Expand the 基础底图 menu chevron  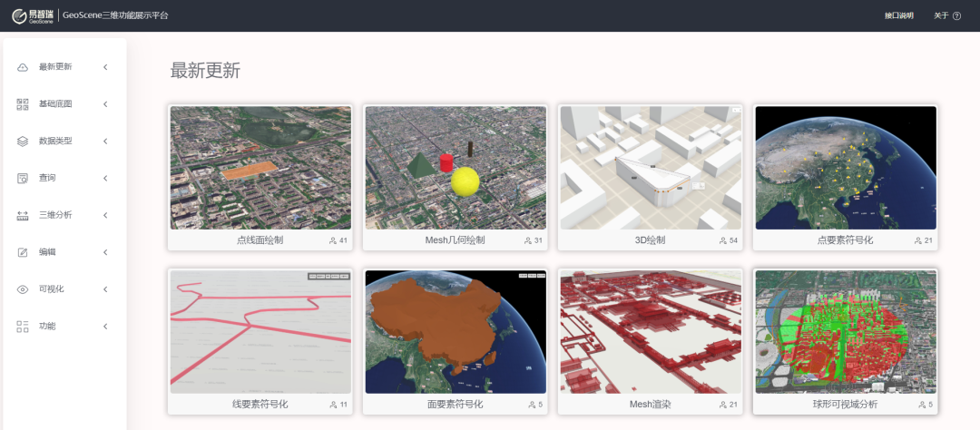[x=105, y=104]
